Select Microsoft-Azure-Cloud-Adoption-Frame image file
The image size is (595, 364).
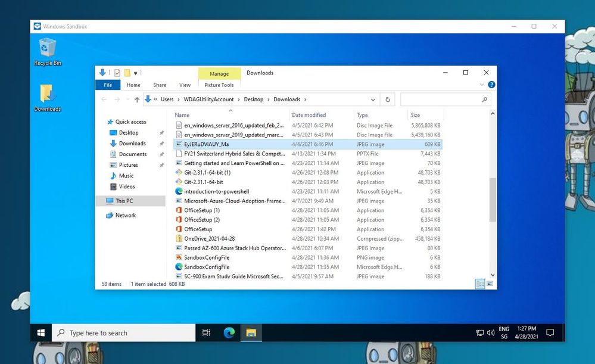coord(307,201)
